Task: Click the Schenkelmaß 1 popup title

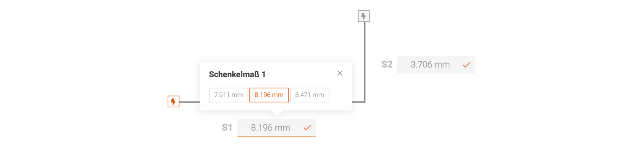Action: click(x=237, y=74)
